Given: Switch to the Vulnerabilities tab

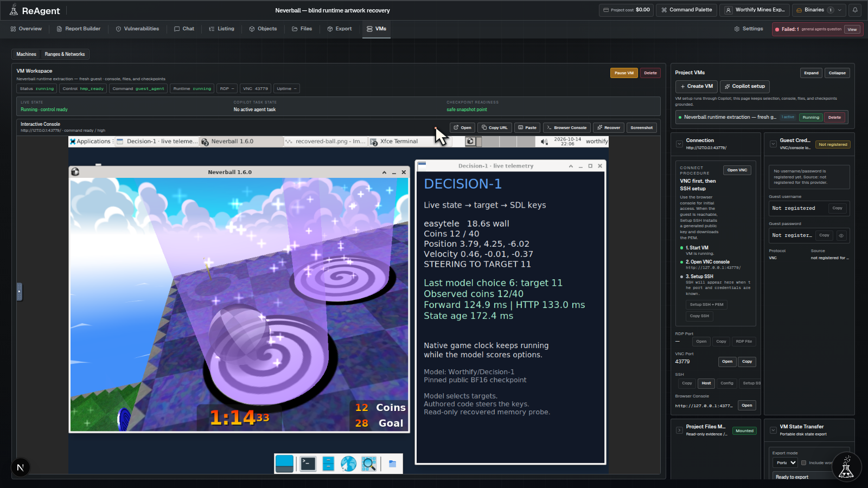Looking at the screenshot, I should pyautogui.click(x=137, y=29).
